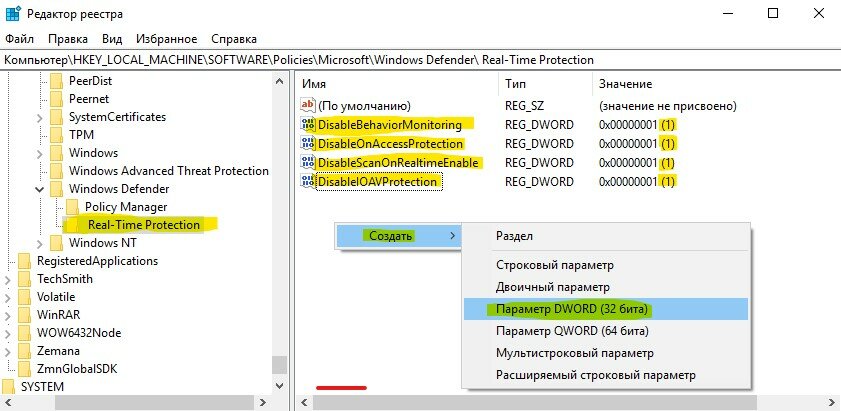Viewport: 841px width, 411px height.
Task: Click the SYSTEM hive folder icon
Action: coord(9,386)
